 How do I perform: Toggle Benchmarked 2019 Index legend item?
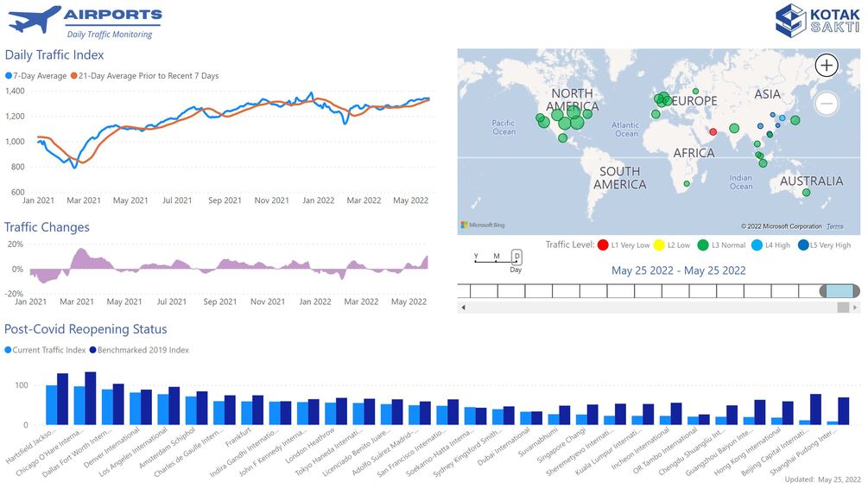coord(139,350)
